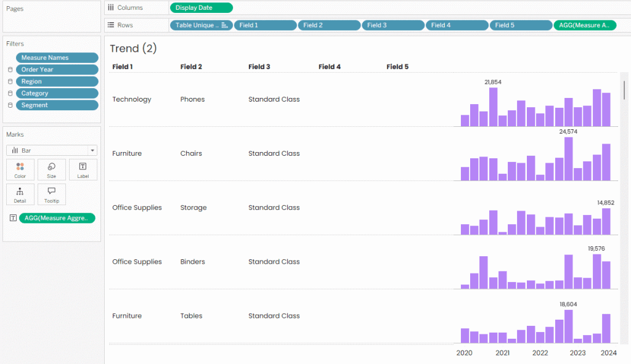Screen dimensions: 631x364
Task: Click the AGG(Measure A..) green pill on Rows
Action: [584, 25]
